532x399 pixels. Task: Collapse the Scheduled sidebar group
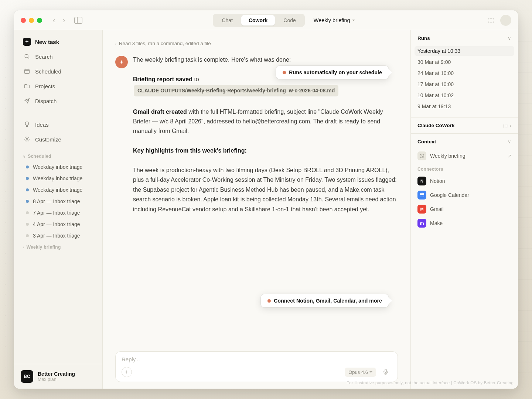(x=37, y=156)
